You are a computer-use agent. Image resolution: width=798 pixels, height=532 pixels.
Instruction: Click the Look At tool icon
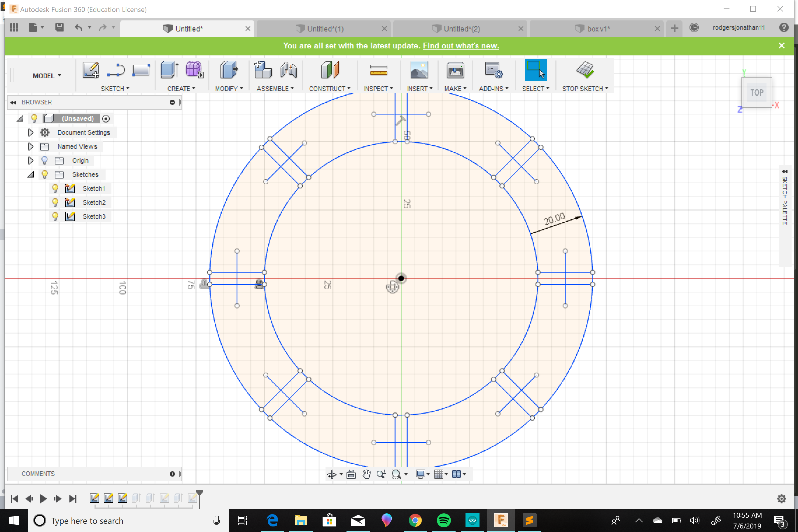[x=351, y=474]
